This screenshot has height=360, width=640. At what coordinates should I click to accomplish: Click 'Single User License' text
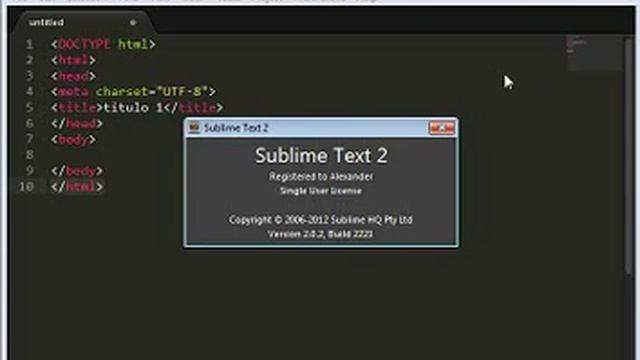pos(321,191)
